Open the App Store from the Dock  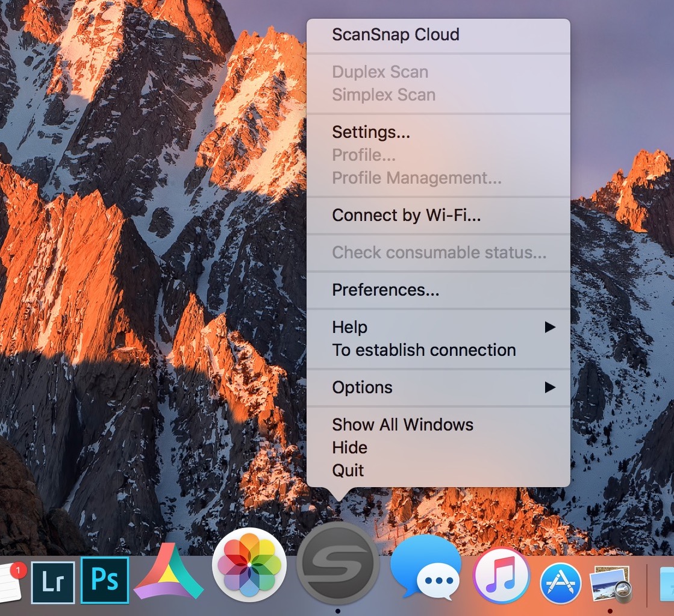click(561, 583)
